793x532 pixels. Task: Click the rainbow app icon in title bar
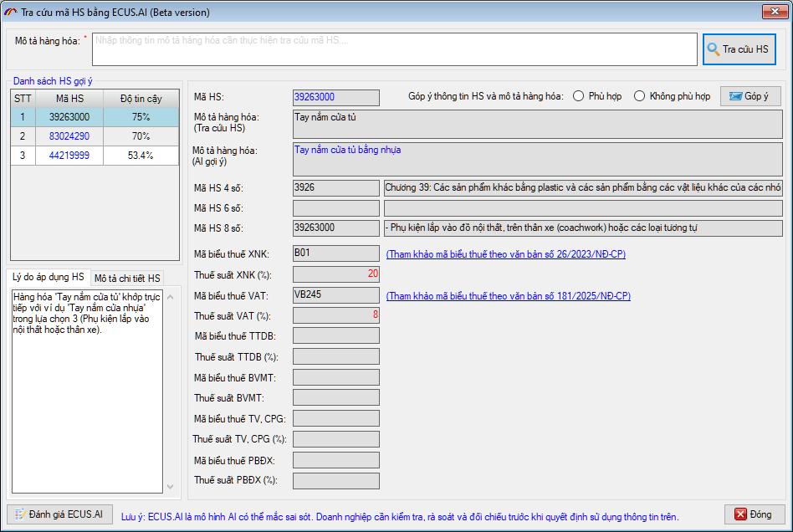point(10,13)
